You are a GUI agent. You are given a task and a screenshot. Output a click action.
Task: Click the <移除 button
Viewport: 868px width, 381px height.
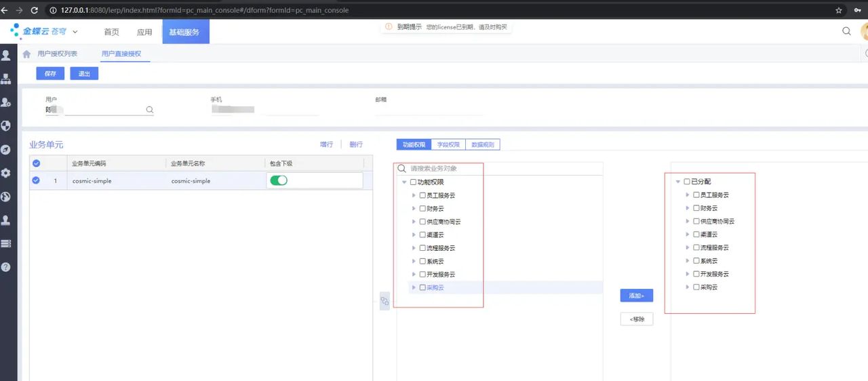[637, 319]
